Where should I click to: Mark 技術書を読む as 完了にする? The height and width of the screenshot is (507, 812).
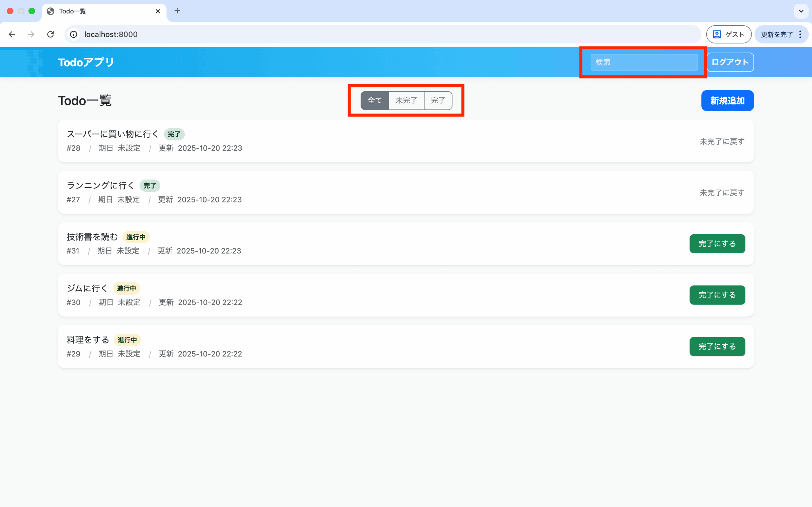click(x=717, y=244)
